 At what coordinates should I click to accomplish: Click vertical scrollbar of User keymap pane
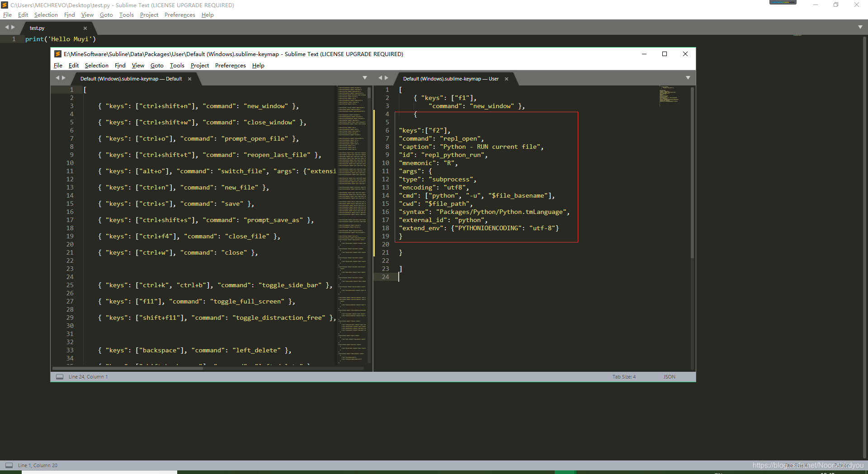[692, 173]
